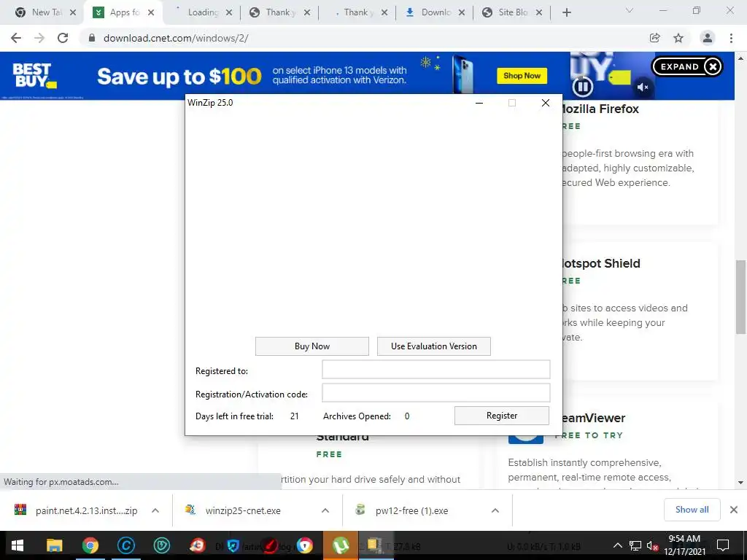This screenshot has height=560, width=747.
Task: Reload the CNET download page
Action: tap(63, 38)
